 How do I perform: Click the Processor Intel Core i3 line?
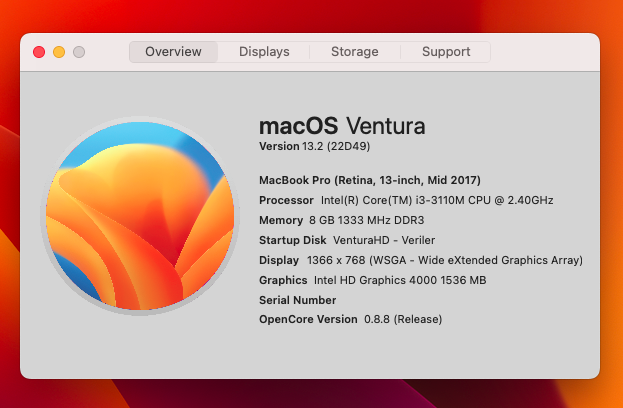406,200
